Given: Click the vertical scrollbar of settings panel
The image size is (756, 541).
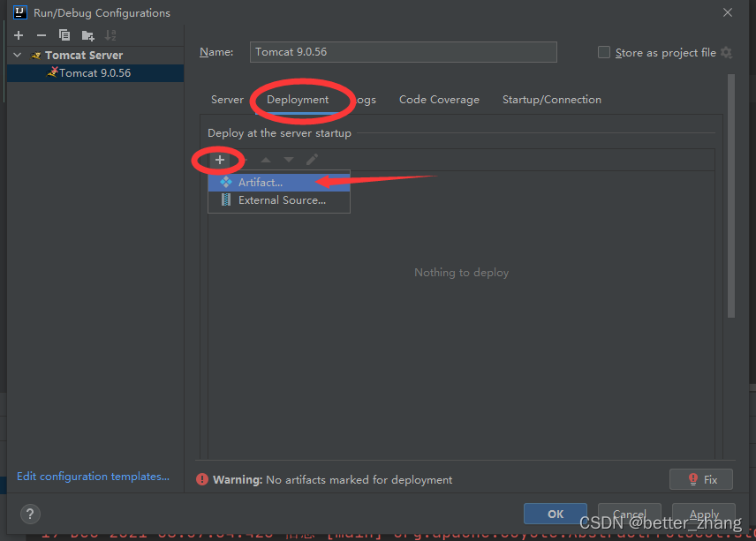Looking at the screenshot, I should (731, 196).
